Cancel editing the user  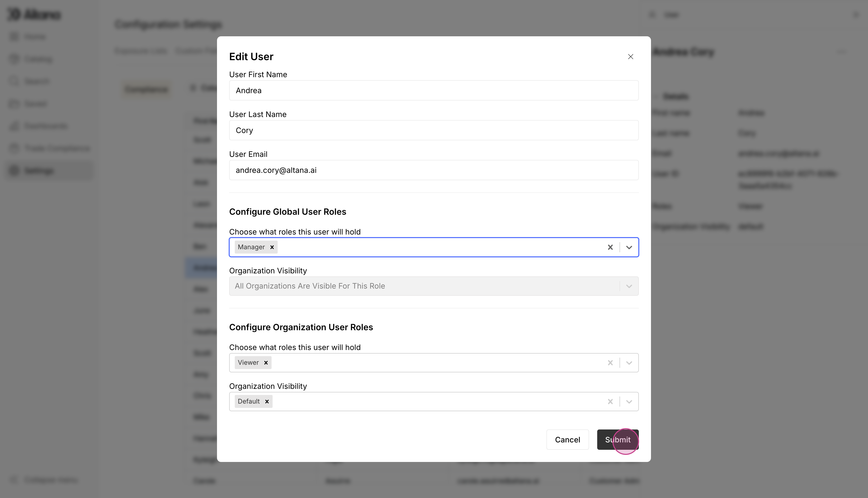point(567,440)
